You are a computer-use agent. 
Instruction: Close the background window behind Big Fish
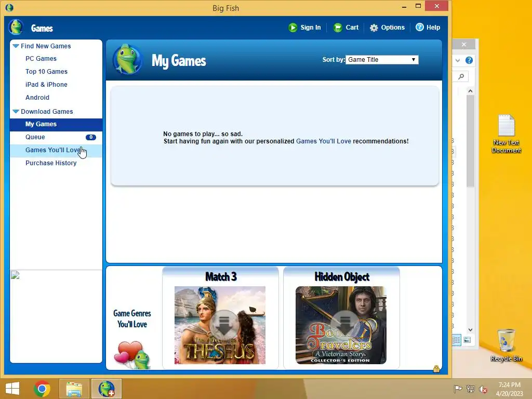[464, 45]
